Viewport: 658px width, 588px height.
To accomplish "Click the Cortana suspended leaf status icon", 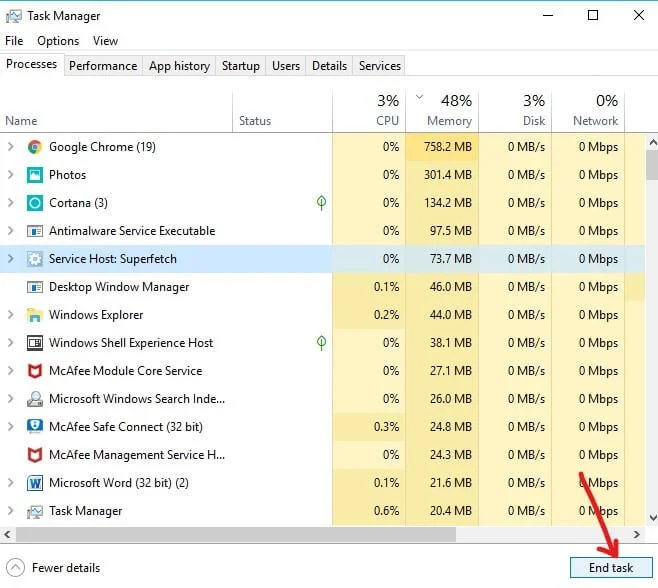I will pyautogui.click(x=321, y=203).
